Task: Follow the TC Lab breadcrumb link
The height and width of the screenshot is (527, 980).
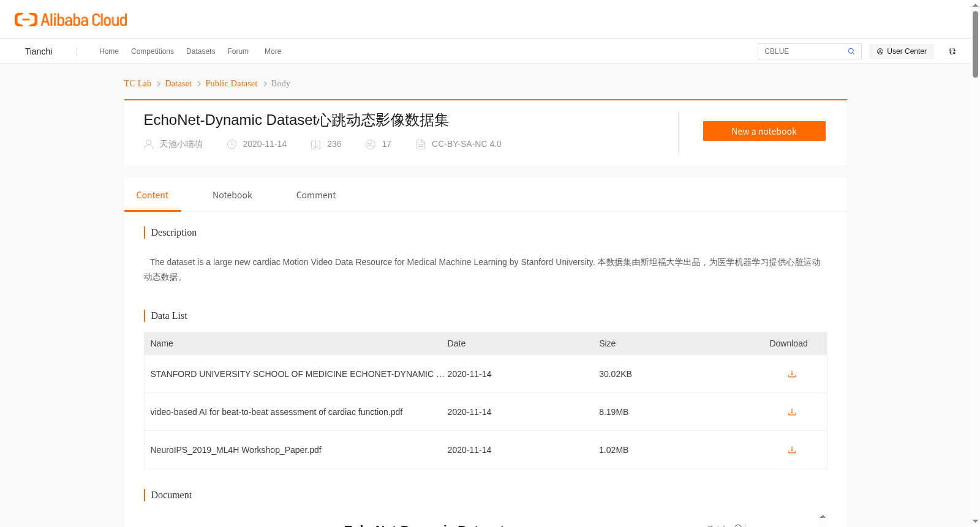Action: point(137,84)
